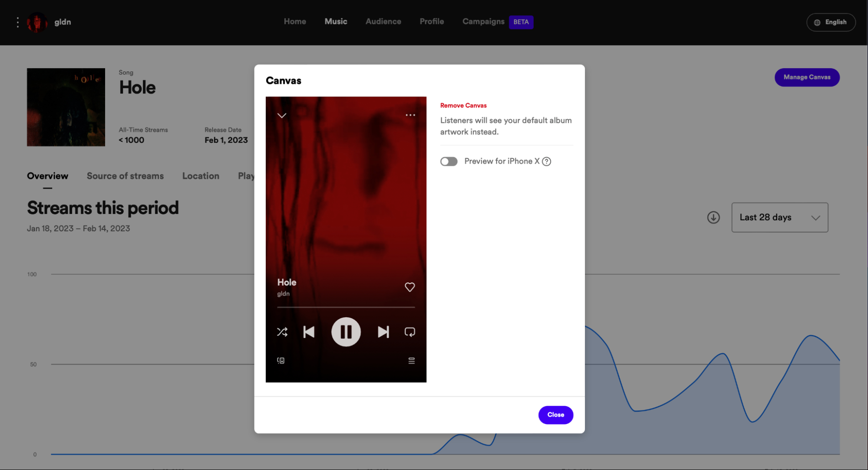Open the Campaigns BETA nav item
The image size is (868, 470).
pyautogui.click(x=498, y=22)
